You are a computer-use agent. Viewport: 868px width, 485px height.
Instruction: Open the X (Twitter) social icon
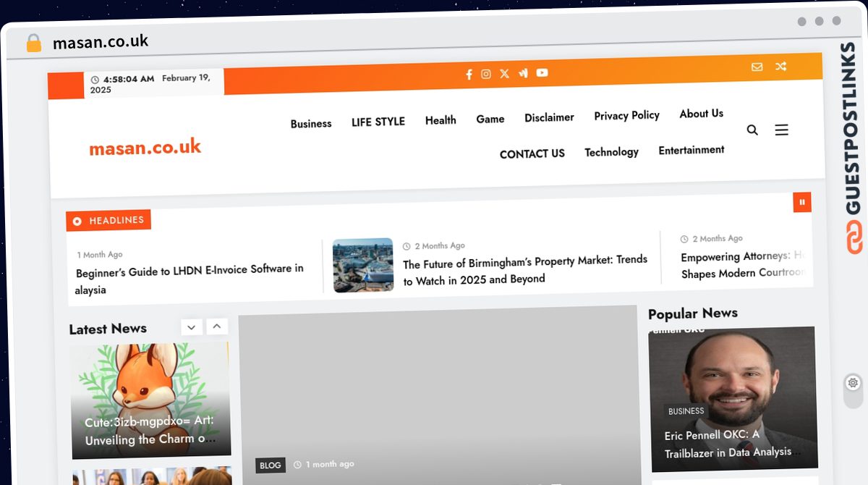pyautogui.click(x=504, y=74)
